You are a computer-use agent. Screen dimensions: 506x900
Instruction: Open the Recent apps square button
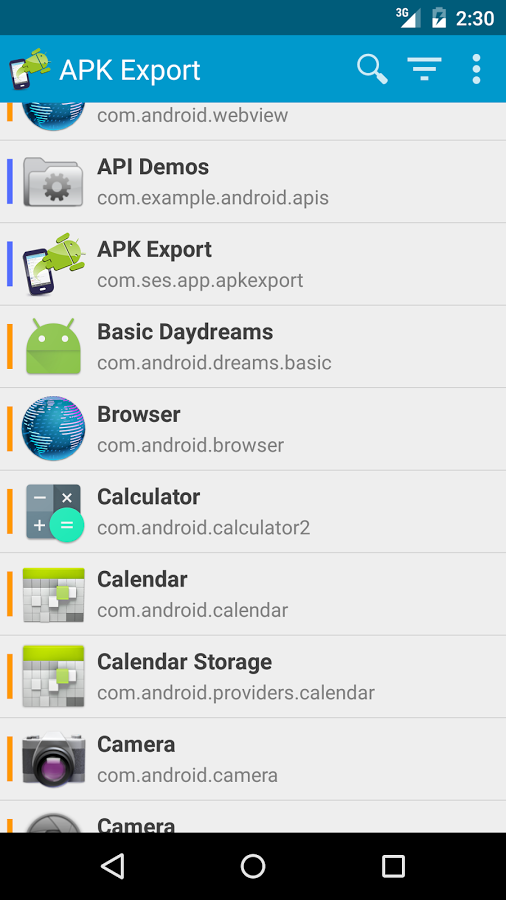click(394, 866)
